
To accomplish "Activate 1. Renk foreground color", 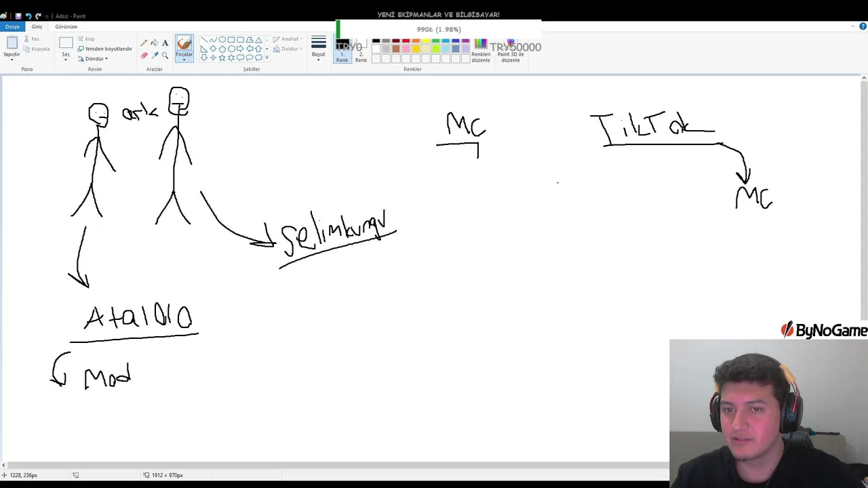I will tap(342, 50).
